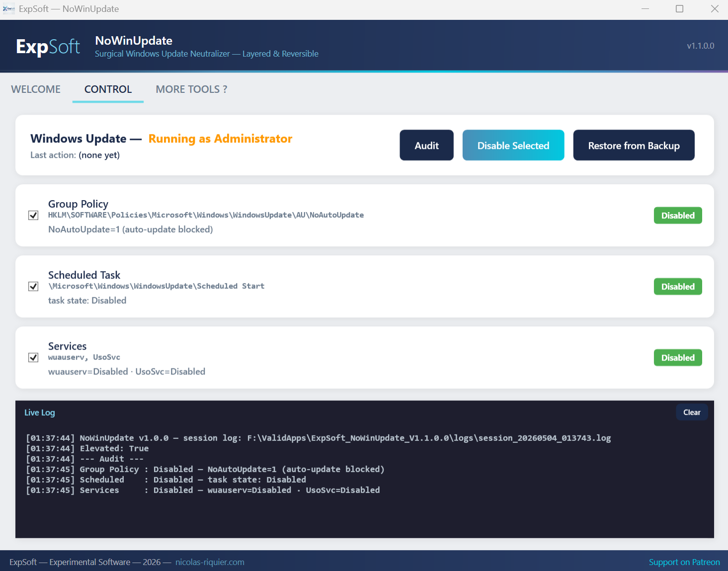
Task: Open the WELCOME tab
Action: point(36,89)
